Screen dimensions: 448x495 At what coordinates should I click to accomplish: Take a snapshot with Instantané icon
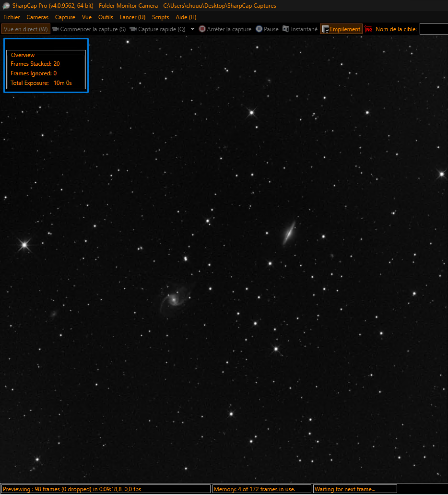click(286, 29)
